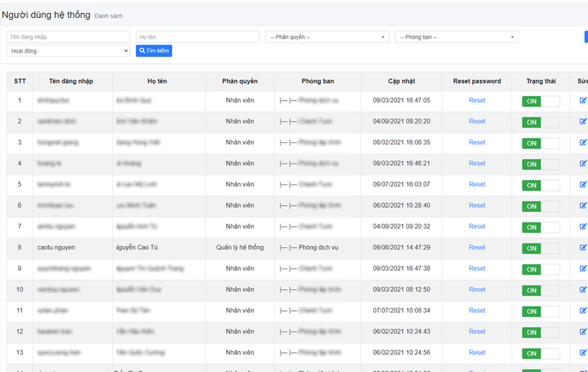The height and width of the screenshot is (372, 588).
Task: Click the Phân quyền column header
Action: pyautogui.click(x=240, y=81)
